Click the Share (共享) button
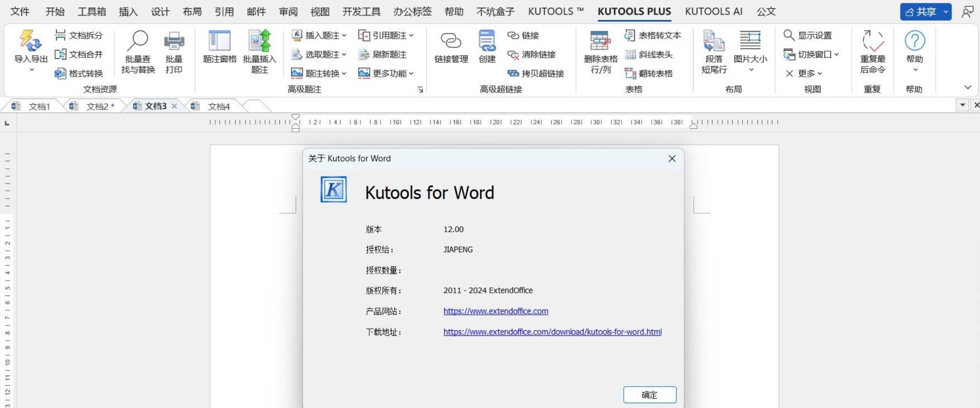The height and width of the screenshot is (408, 980). pyautogui.click(x=921, y=12)
